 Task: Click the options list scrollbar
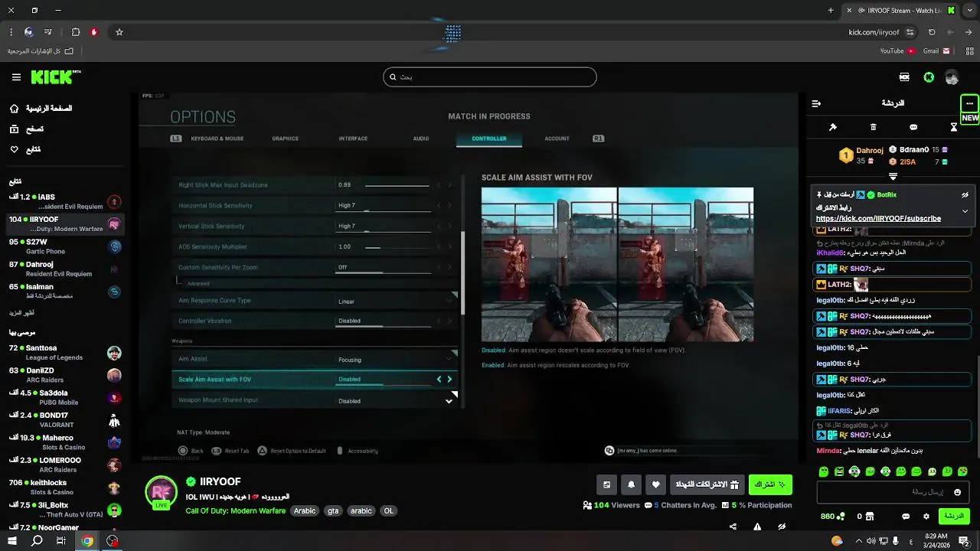[462, 273]
